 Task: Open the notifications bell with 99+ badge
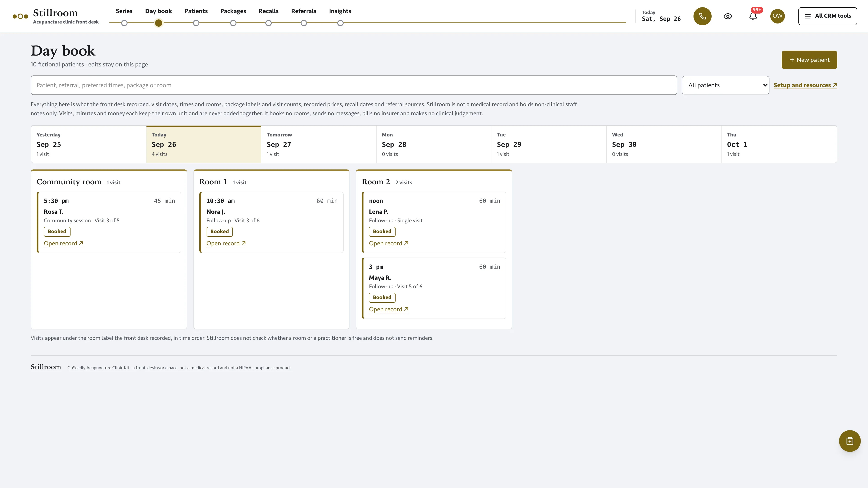pyautogui.click(x=753, y=16)
